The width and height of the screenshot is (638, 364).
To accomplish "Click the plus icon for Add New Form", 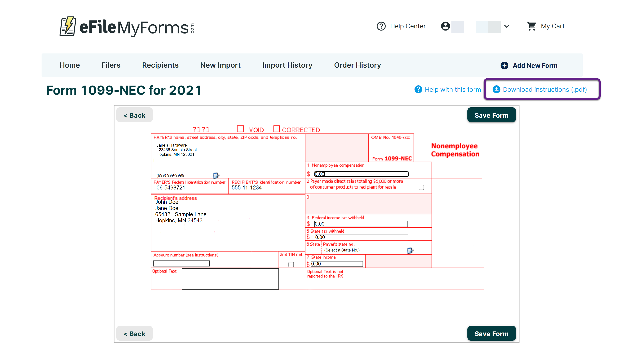I will tap(504, 65).
